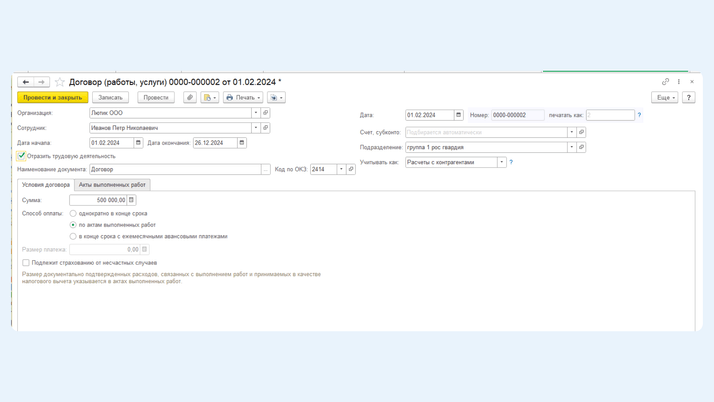Open attached files via the paperclip icon
The width and height of the screenshot is (714, 402).
[x=190, y=97]
